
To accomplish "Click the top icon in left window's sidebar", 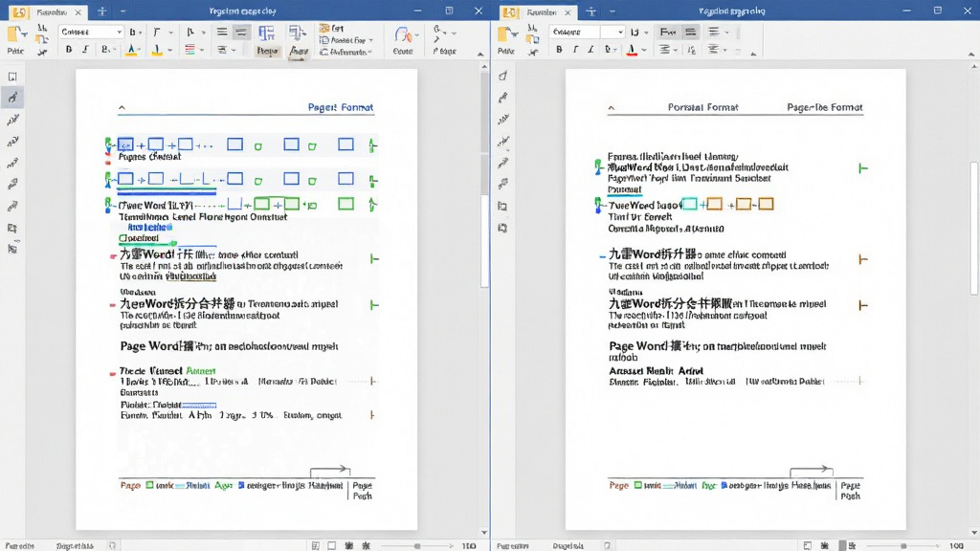I will click(x=12, y=77).
